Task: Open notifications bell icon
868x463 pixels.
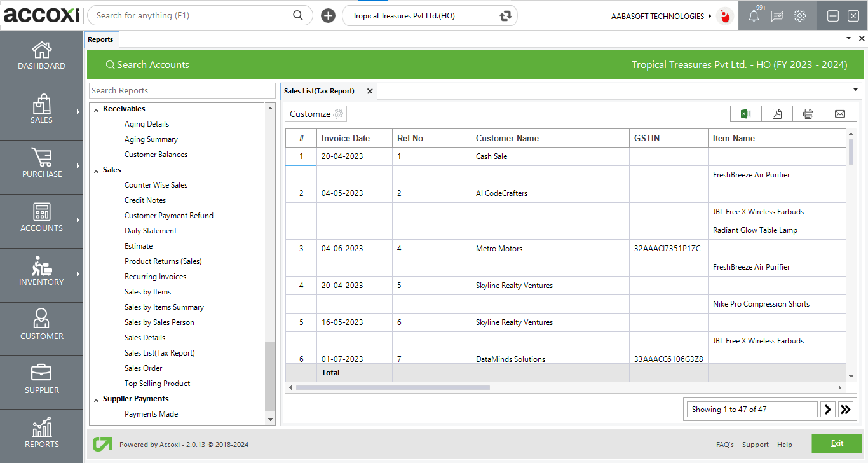Action: (x=754, y=16)
